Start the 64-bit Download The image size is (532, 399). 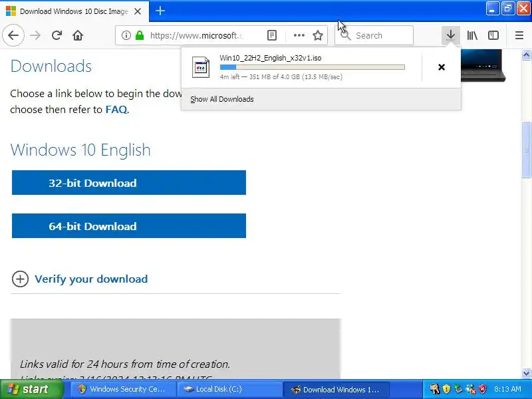(129, 225)
